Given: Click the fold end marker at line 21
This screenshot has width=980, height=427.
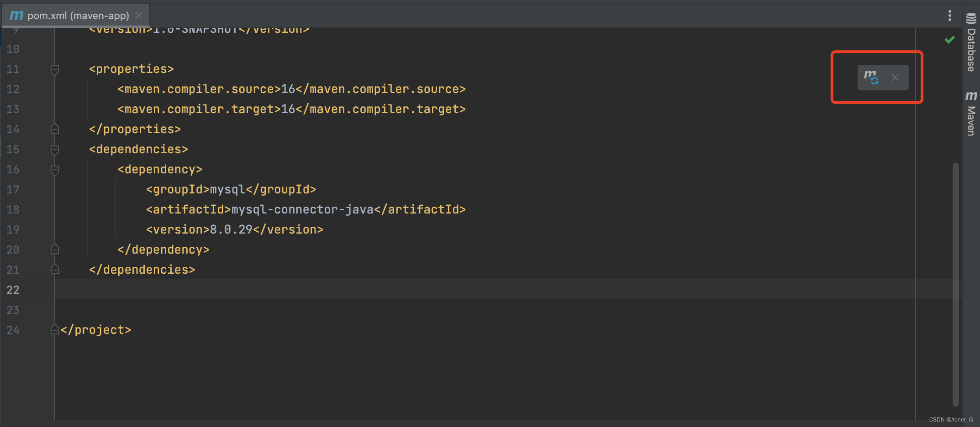Looking at the screenshot, I should pos(55,270).
